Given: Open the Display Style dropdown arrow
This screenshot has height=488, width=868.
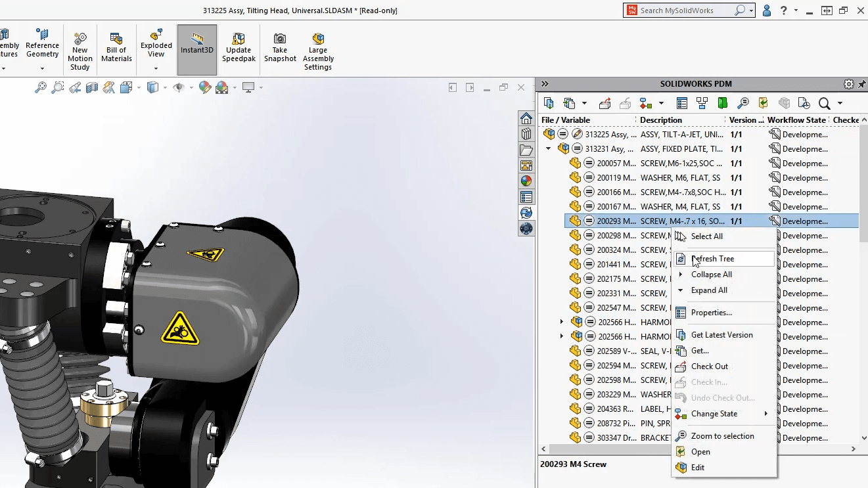Looking at the screenshot, I should coord(166,87).
